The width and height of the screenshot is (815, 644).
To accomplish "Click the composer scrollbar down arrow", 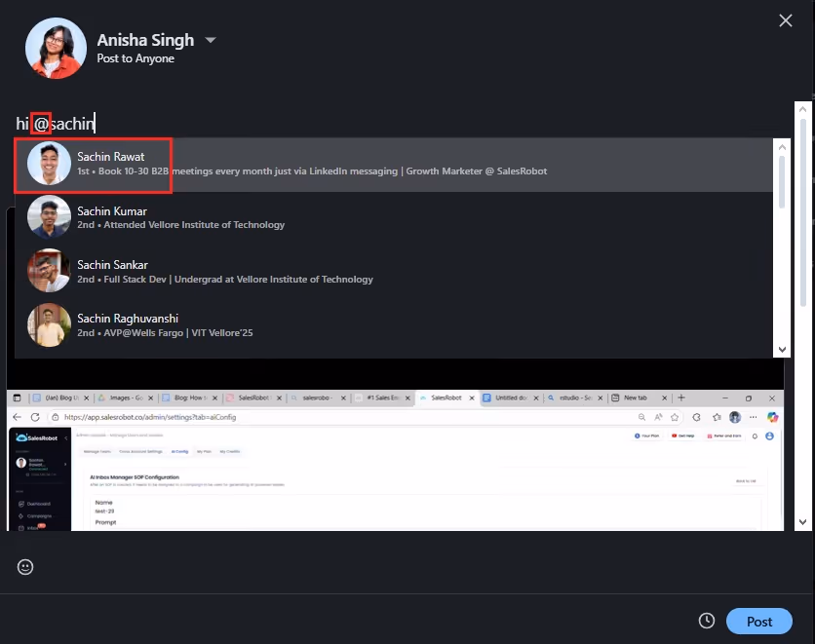I will (x=802, y=522).
